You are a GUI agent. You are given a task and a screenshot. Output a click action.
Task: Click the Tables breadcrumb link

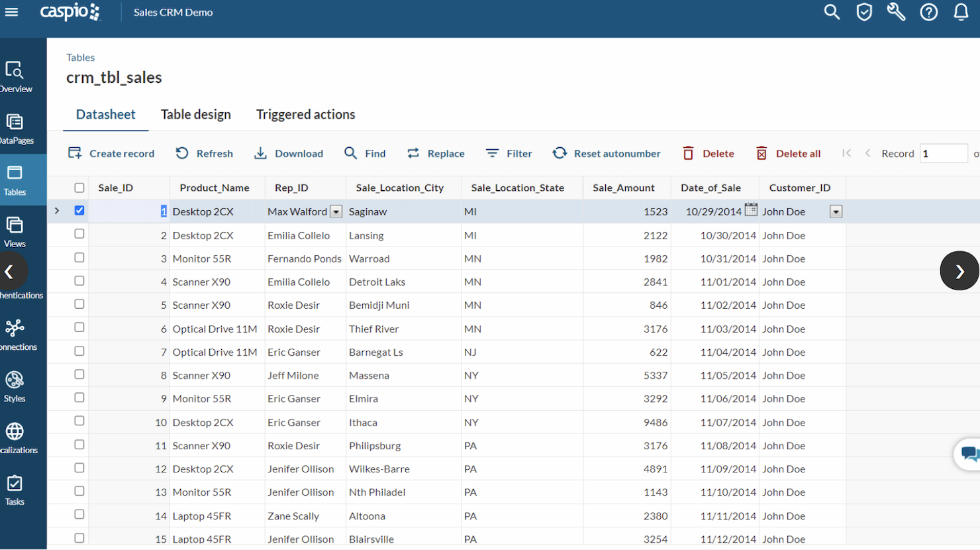click(81, 58)
